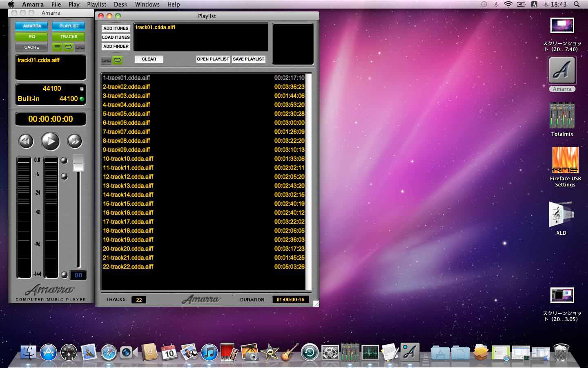Click the green Built-in sample rate indicator light

tap(82, 99)
